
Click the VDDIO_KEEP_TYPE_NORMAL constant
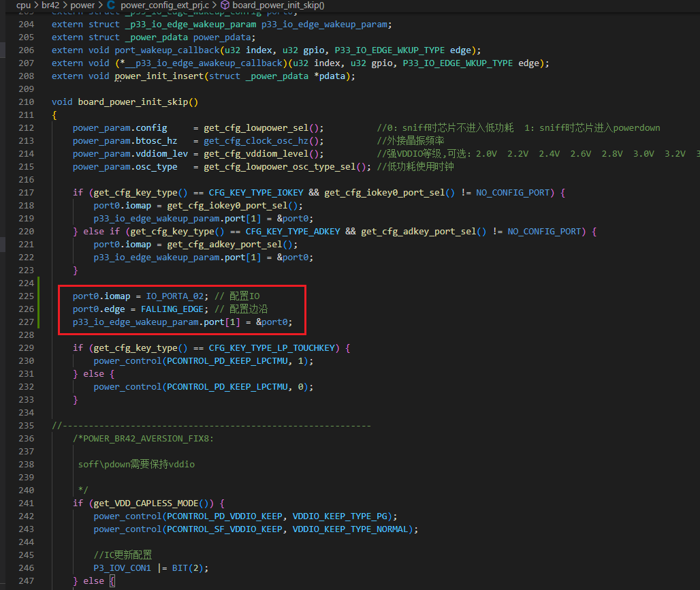(x=351, y=529)
